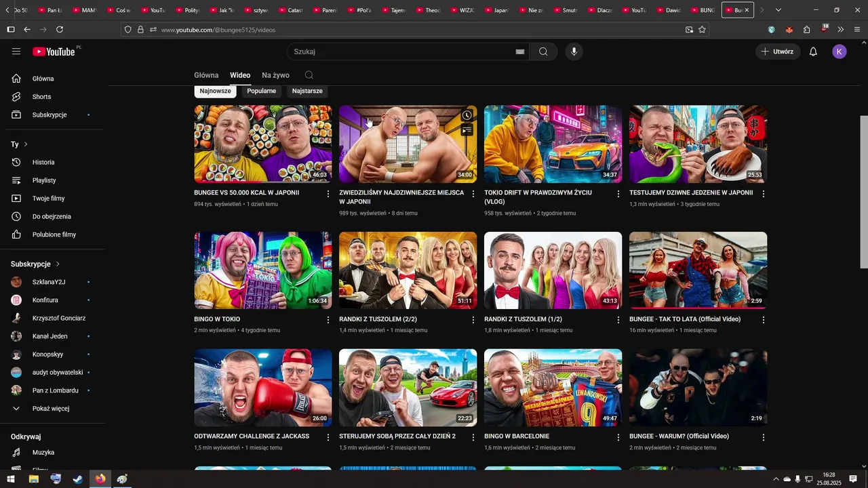The height and width of the screenshot is (488, 868).
Task: Click the Utwórz button
Action: (x=777, y=52)
